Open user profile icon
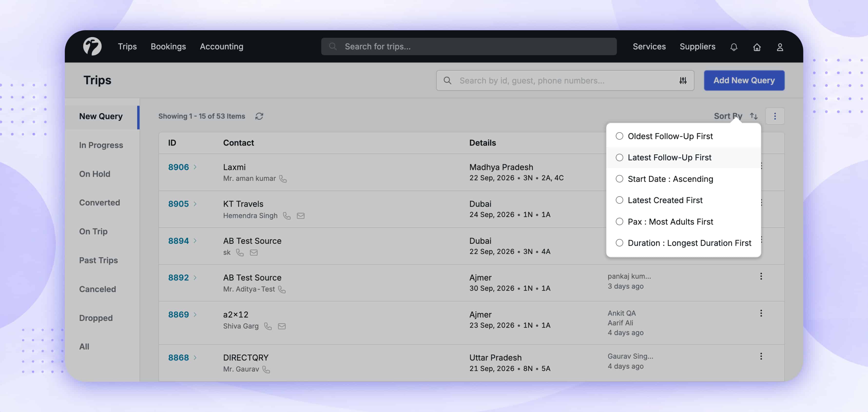The image size is (868, 412). point(780,47)
